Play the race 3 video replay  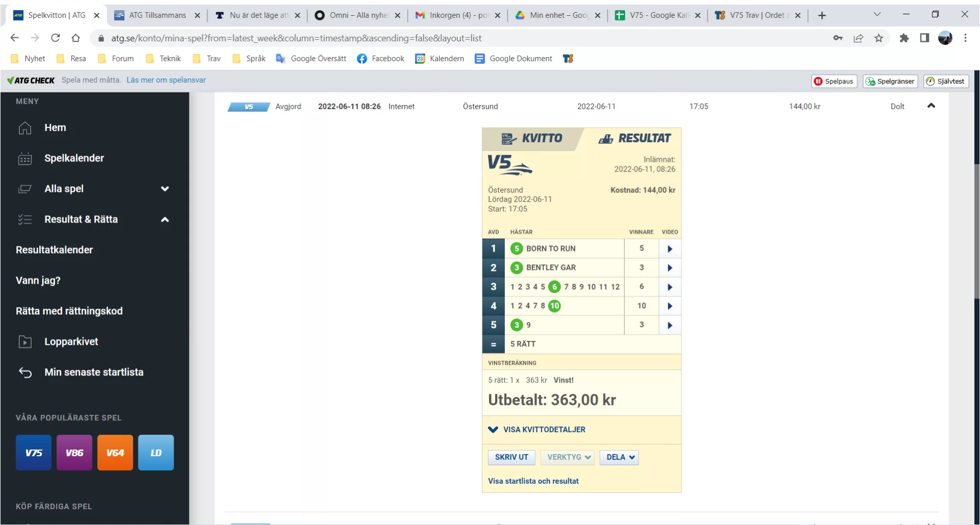(x=670, y=287)
